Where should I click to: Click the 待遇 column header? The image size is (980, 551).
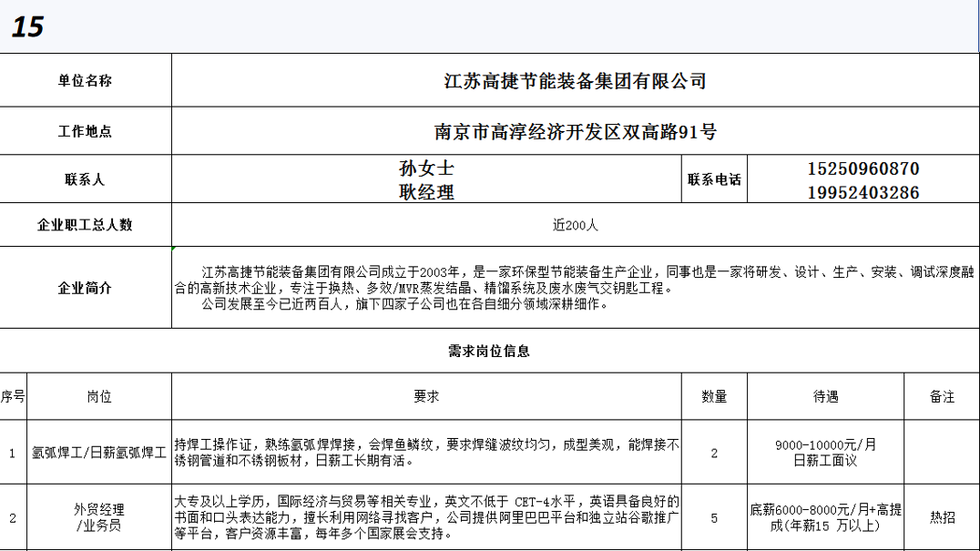(x=825, y=396)
